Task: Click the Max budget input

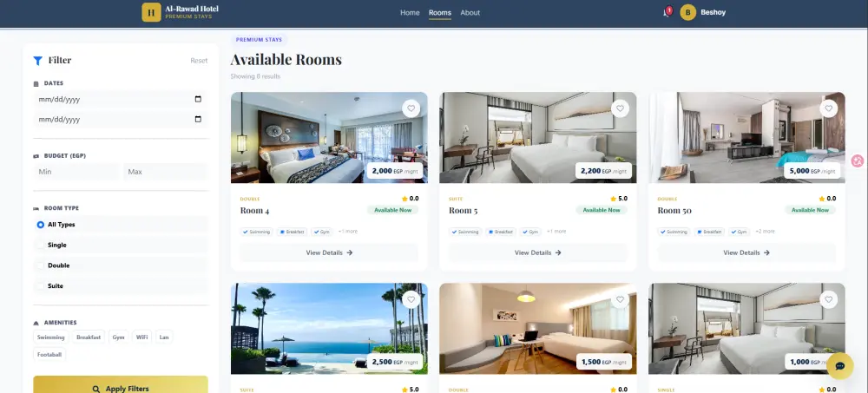Action: pos(166,172)
